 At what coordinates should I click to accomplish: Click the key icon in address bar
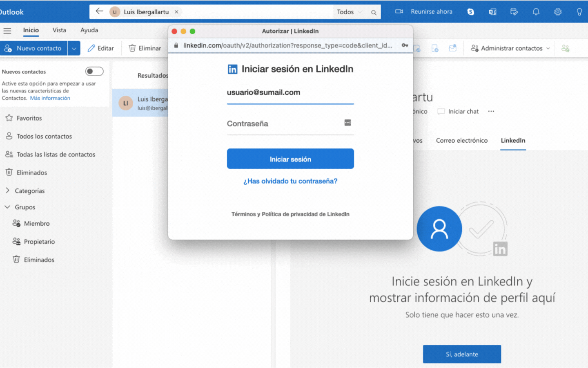(405, 45)
